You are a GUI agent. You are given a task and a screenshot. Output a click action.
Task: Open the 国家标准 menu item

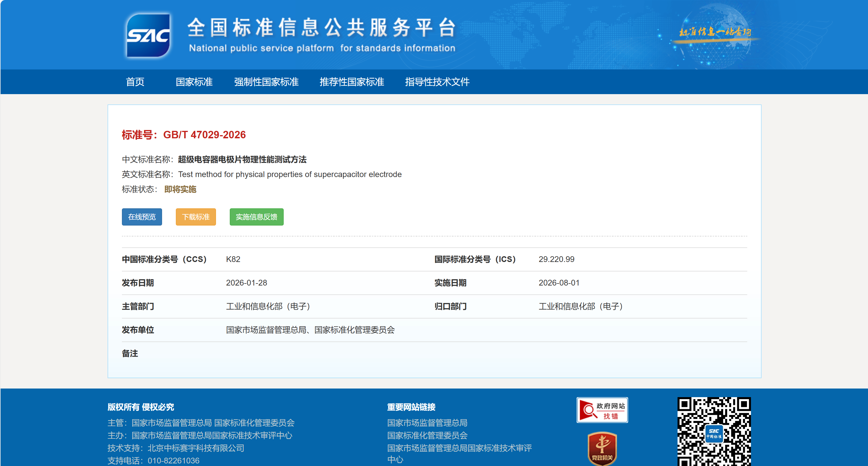tap(194, 82)
